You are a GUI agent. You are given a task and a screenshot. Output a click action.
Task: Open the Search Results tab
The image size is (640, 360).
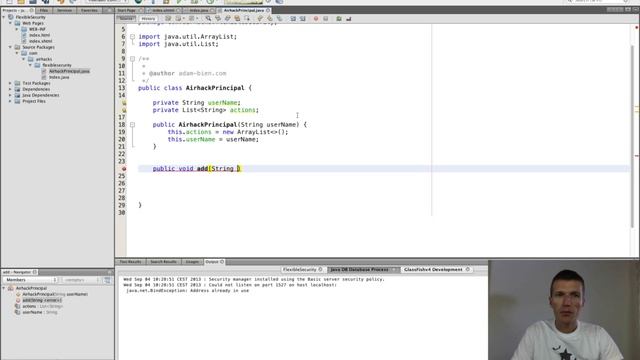(163, 262)
